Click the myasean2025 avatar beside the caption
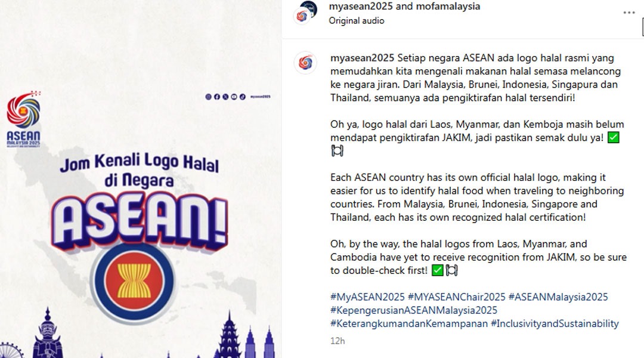Viewport: 644px width, 358px height. tap(305, 63)
